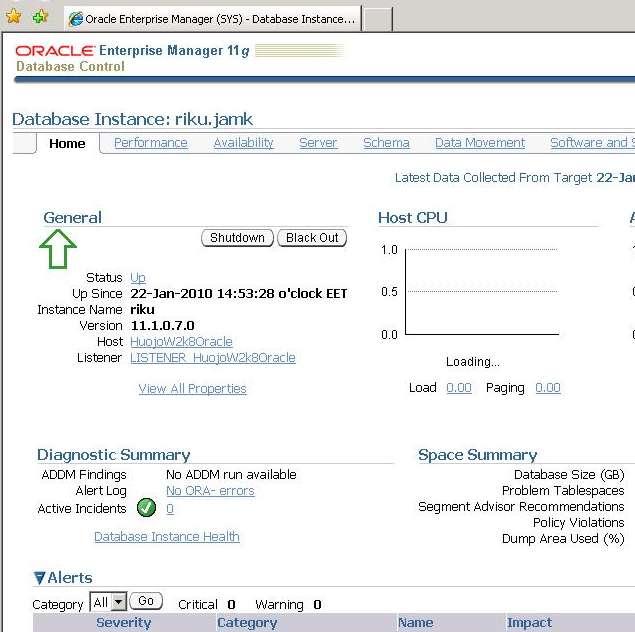Switch to the Data Movement tab

pos(480,143)
